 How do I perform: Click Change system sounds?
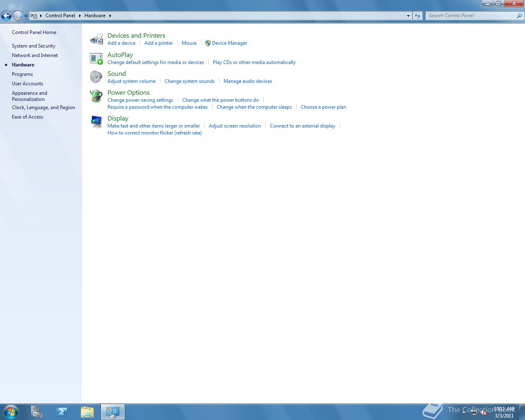pos(189,81)
